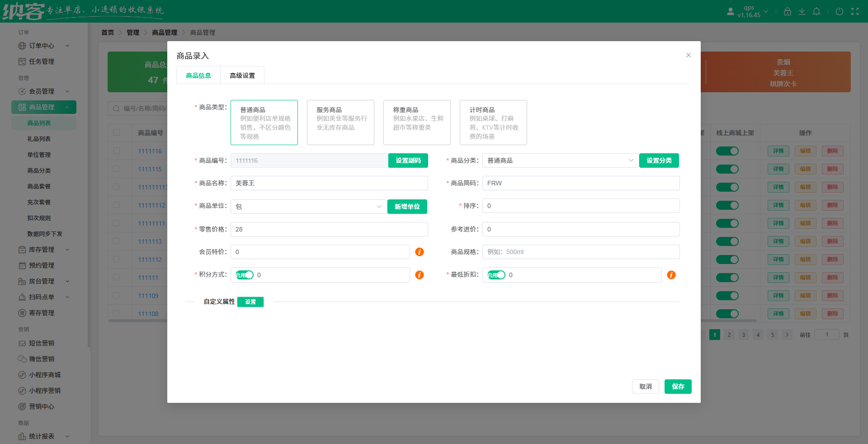Click the 取消 button

646,387
